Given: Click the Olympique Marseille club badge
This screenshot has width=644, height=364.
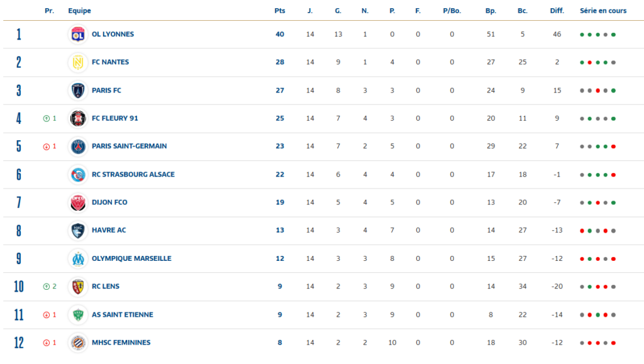Looking at the screenshot, I should [78, 258].
